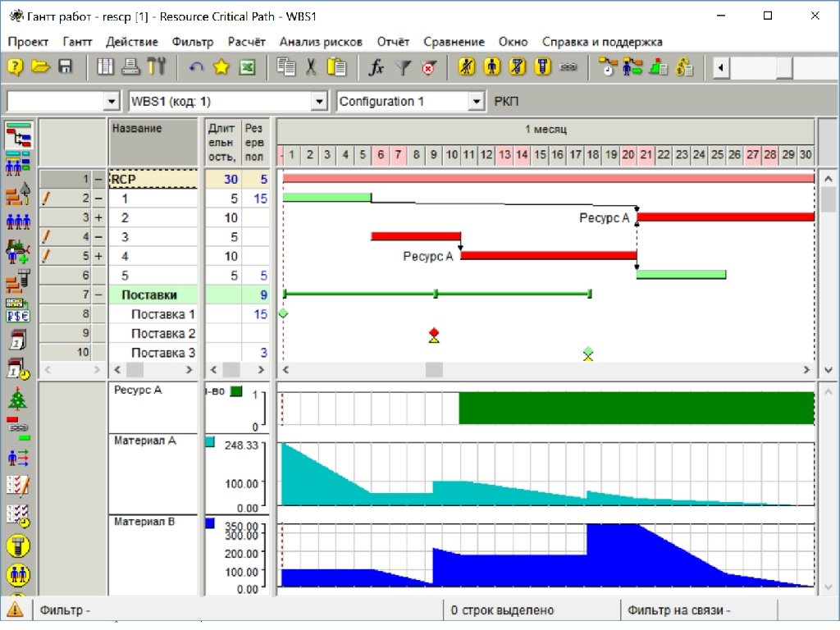Open the Сравнение menu
Image resolution: width=840 pixels, height=630 pixels.
tap(454, 42)
